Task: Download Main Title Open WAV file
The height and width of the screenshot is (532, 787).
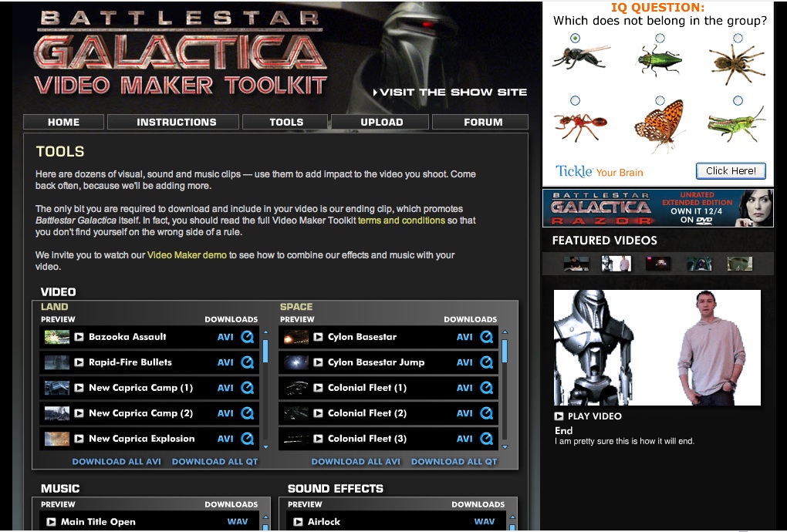Action: pos(238,522)
